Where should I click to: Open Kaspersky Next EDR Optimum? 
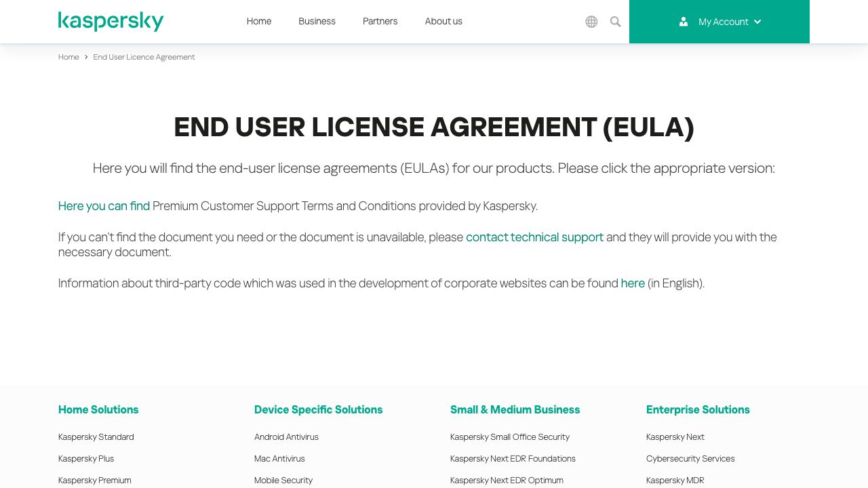point(507,481)
